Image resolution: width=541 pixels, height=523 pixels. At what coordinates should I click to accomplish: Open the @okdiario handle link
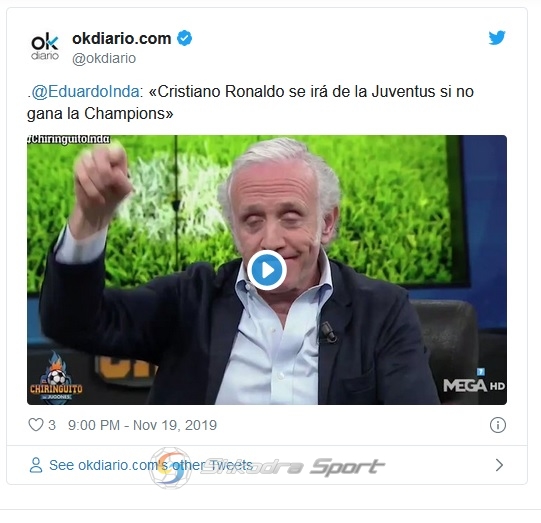[104, 58]
